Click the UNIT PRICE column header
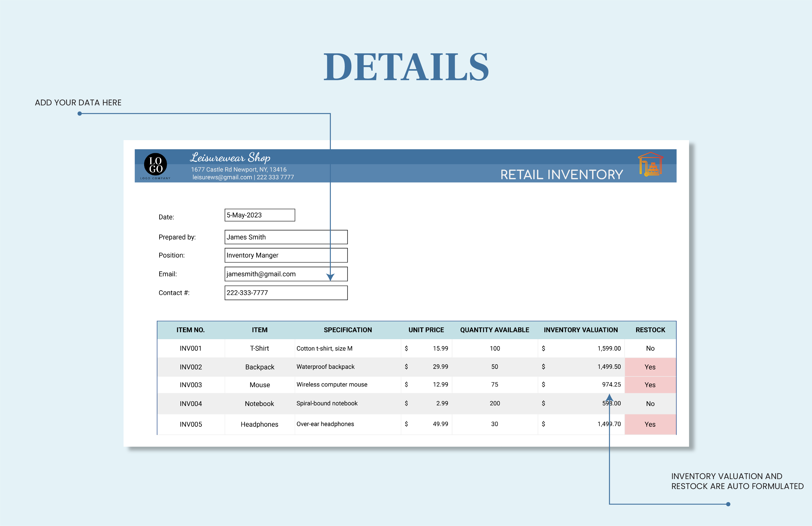The image size is (812, 526). point(426,330)
